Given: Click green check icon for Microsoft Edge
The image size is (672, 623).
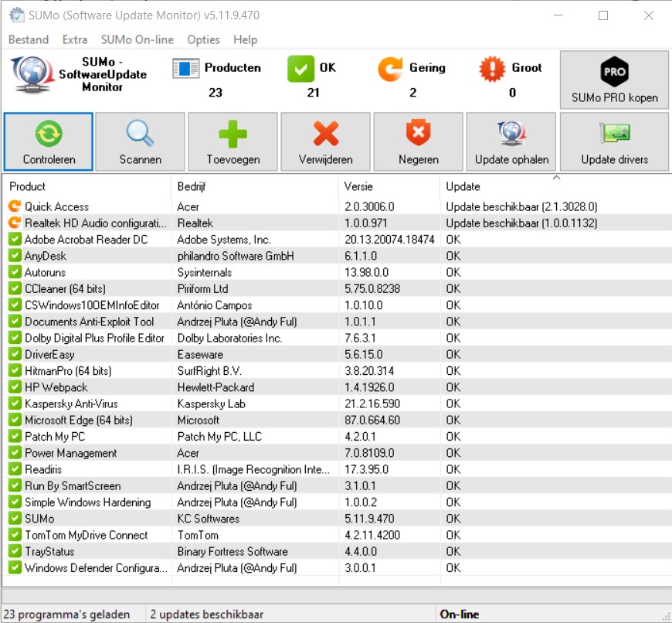Looking at the screenshot, I should (x=15, y=420).
